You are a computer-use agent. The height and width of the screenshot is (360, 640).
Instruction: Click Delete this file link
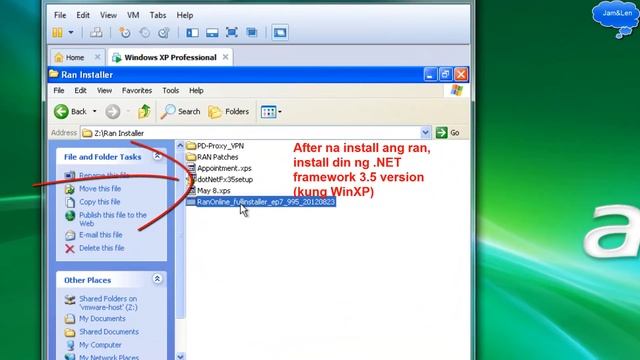(102, 248)
